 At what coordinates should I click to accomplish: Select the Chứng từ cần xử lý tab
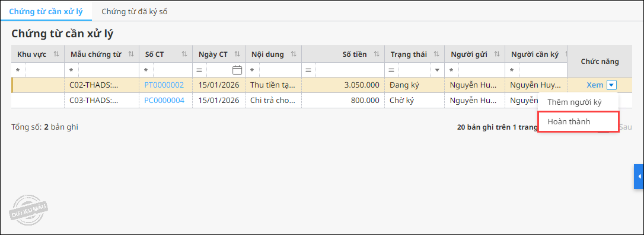coord(46,11)
